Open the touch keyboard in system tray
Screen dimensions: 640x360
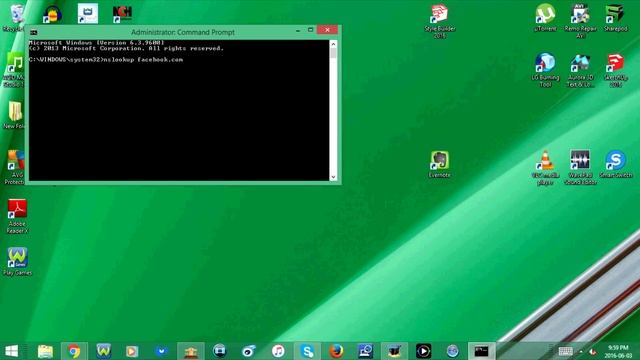(565, 351)
